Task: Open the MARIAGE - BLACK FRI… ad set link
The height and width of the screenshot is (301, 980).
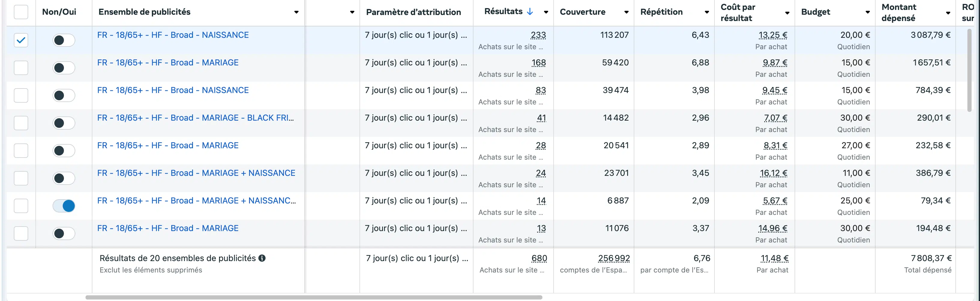Action: click(195, 118)
